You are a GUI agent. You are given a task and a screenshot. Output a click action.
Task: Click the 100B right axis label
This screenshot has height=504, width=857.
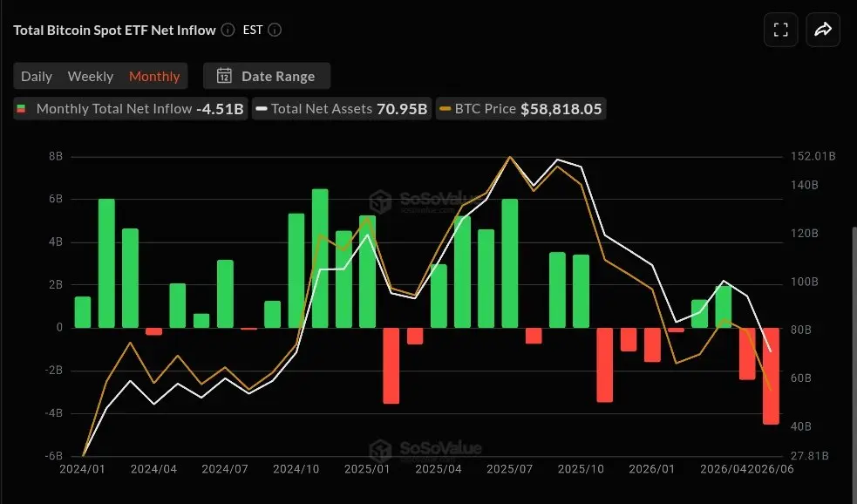804,282
